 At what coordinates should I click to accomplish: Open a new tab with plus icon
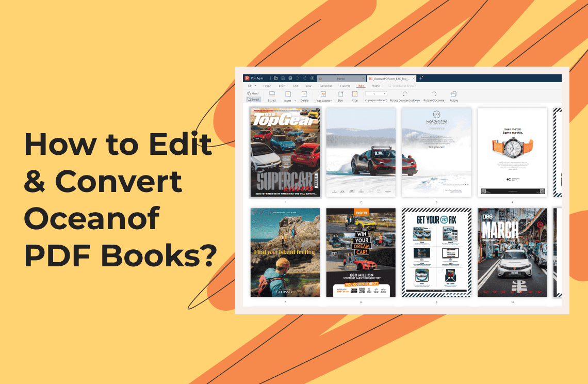click(x=421, y=78)
